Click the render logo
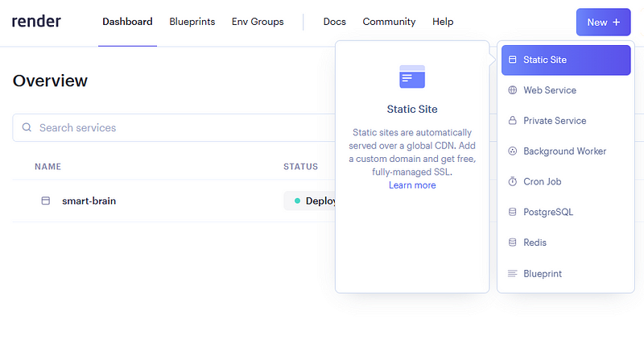The width and height of the screenshot is (644, 344). pos(36,22)
